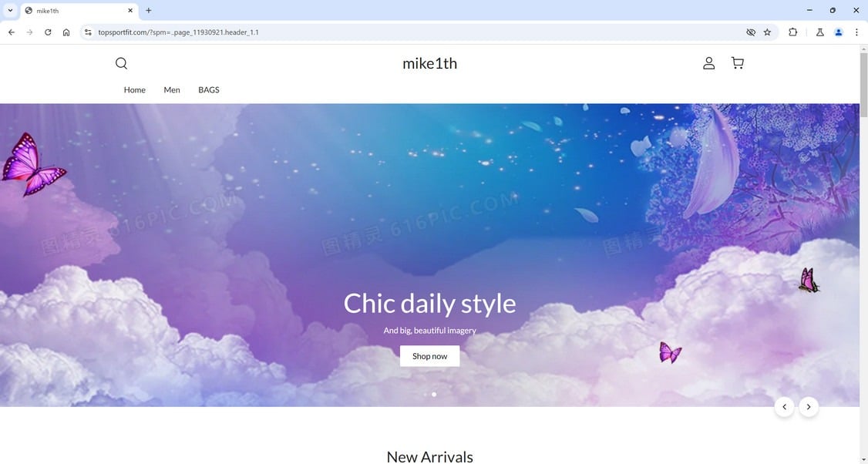
Task: Expand the tab search dropdown arrow
Action: click(x=10, y=10)
